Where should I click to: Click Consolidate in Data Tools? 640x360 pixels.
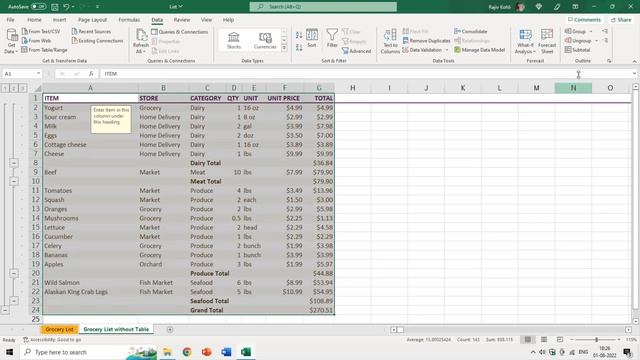(471, 31)
